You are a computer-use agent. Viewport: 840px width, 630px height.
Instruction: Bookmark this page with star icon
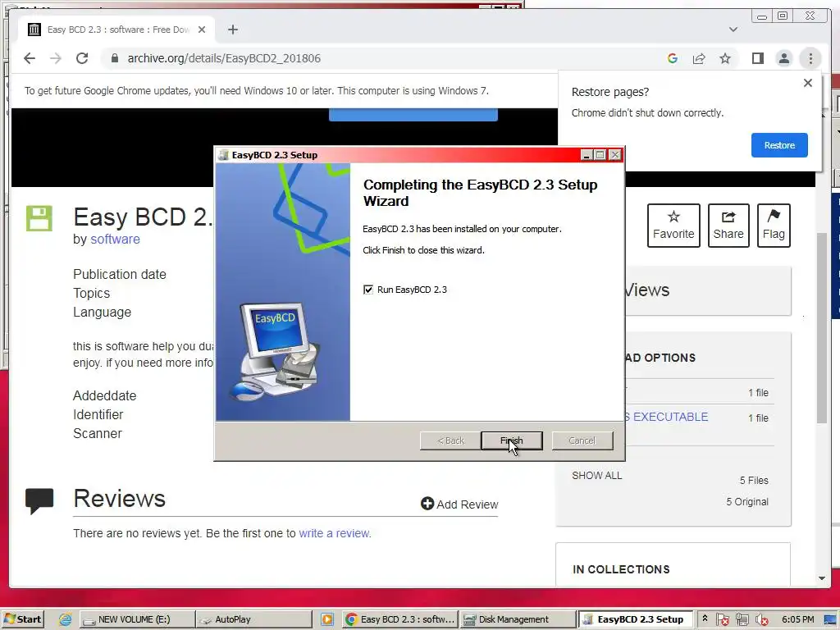725,58
